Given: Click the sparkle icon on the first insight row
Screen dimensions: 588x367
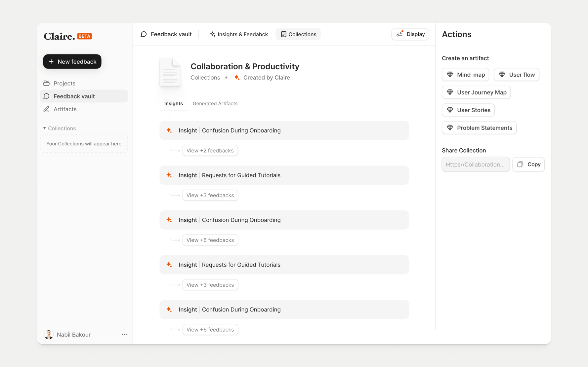Looking at the screenshot, I should coord(169,130).
